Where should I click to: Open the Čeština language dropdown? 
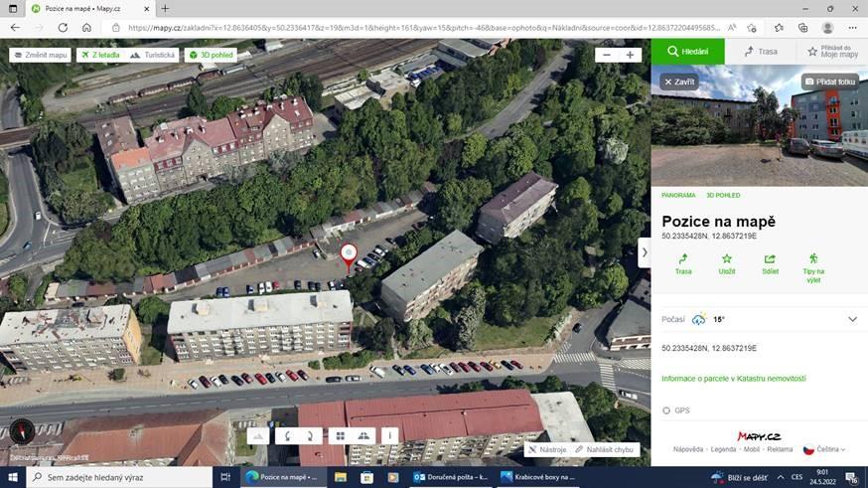pyautogui.click(x=824, y=449)
